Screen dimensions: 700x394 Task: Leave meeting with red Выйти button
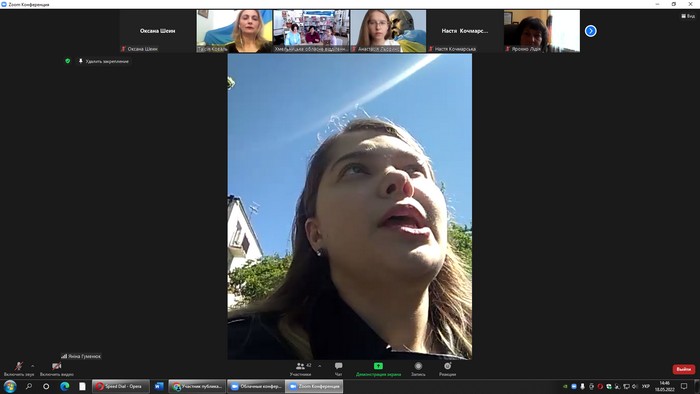coord(684,369)
